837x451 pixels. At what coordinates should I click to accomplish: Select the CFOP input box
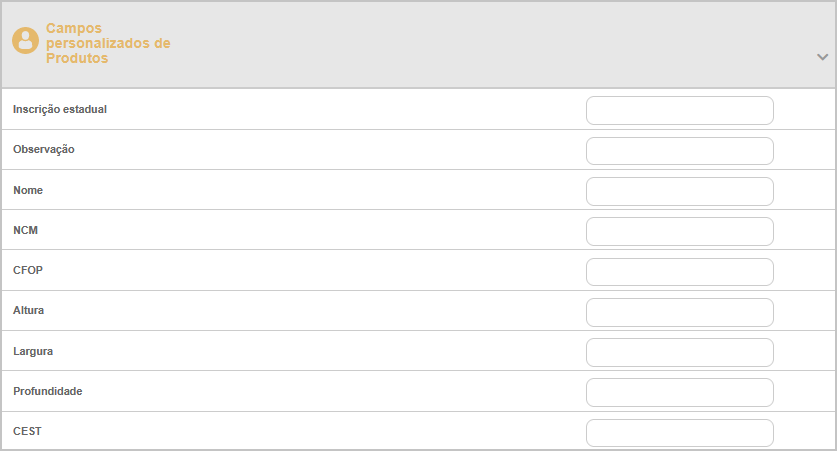pos(680,272)
